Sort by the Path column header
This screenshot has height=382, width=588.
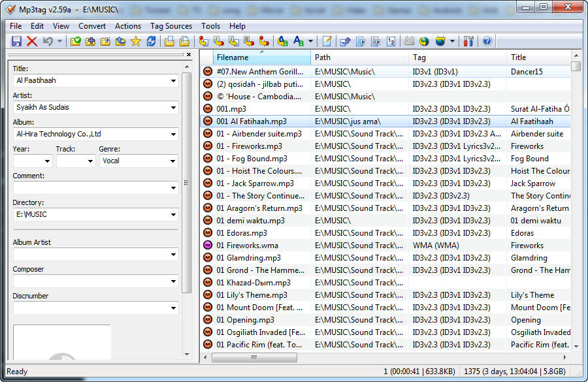pyautogui.click(x=359, y=57)
